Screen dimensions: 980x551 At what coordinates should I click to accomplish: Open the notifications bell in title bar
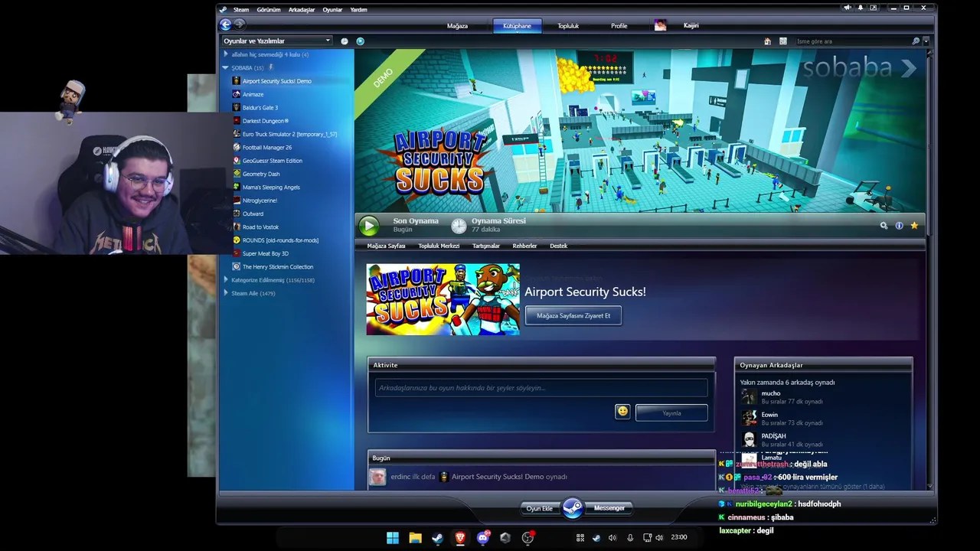[x=860, y=8]
